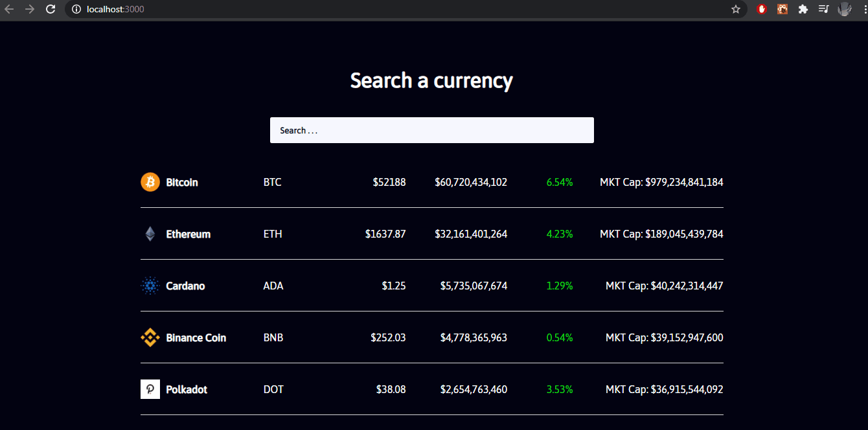
Task: Click Cardano price $1.25
Action: click(x=394, y=286)
